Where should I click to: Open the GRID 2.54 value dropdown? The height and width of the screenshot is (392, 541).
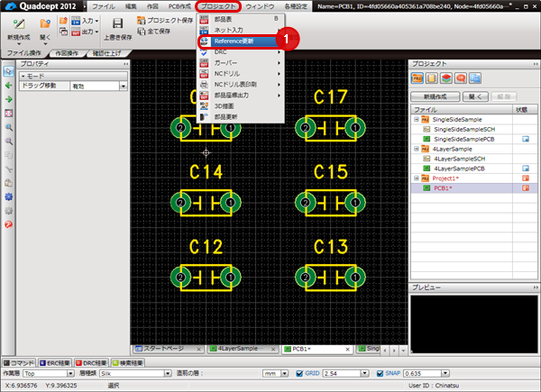[364, 373]
